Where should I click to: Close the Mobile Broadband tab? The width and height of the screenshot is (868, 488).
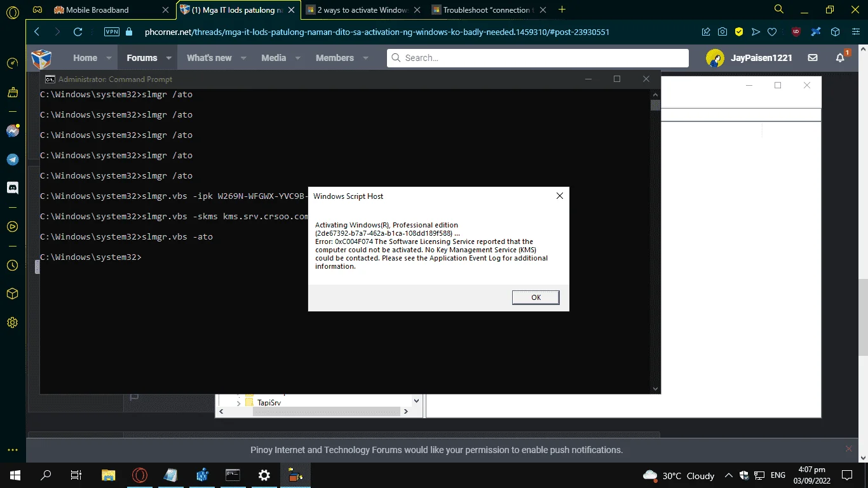coord(166,10)
